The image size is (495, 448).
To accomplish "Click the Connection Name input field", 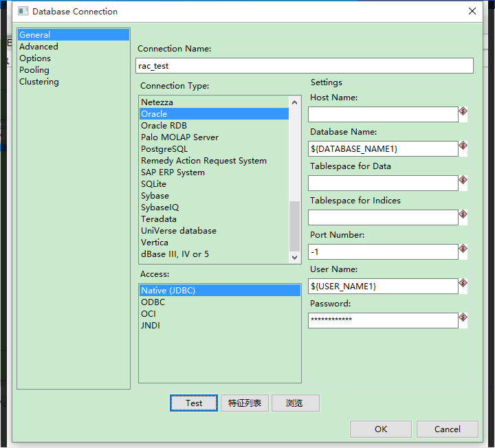I will [x=305, y=66].
